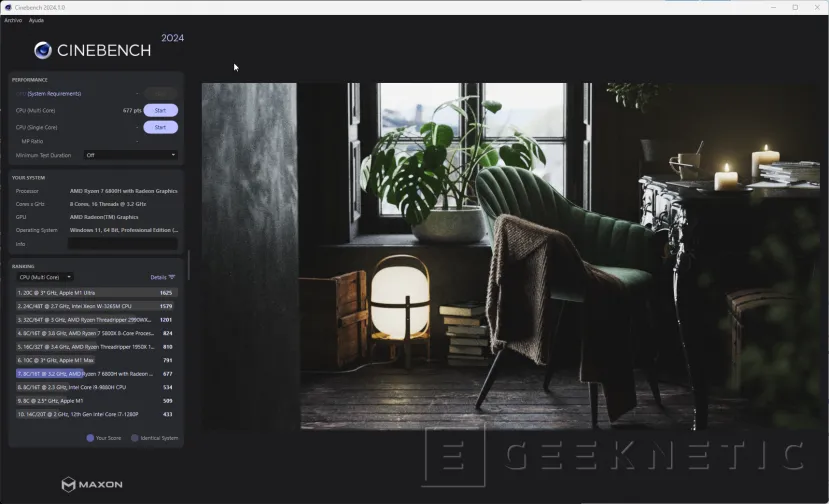Image resolution: width=829 pixels, height=504 pixels.
Task: Click the Details filter icon
Action: tap(172, 277)
